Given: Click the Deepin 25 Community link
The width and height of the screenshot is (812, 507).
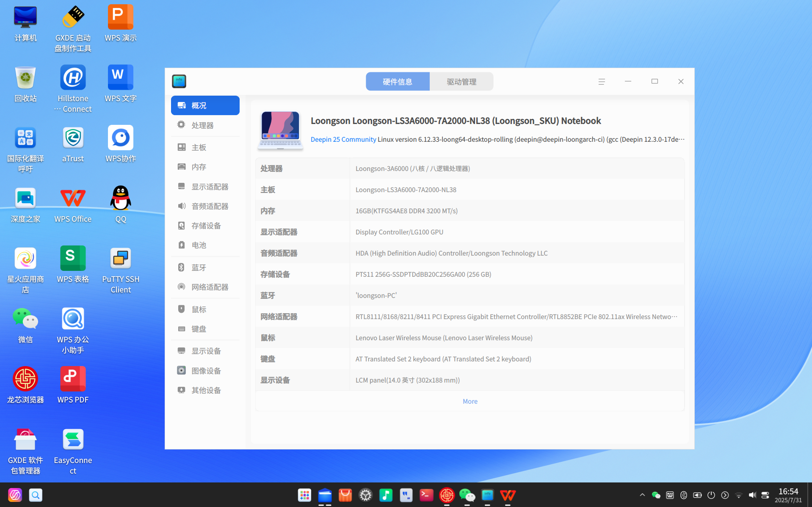Looking at the screenshot, I should click(343, 139).
